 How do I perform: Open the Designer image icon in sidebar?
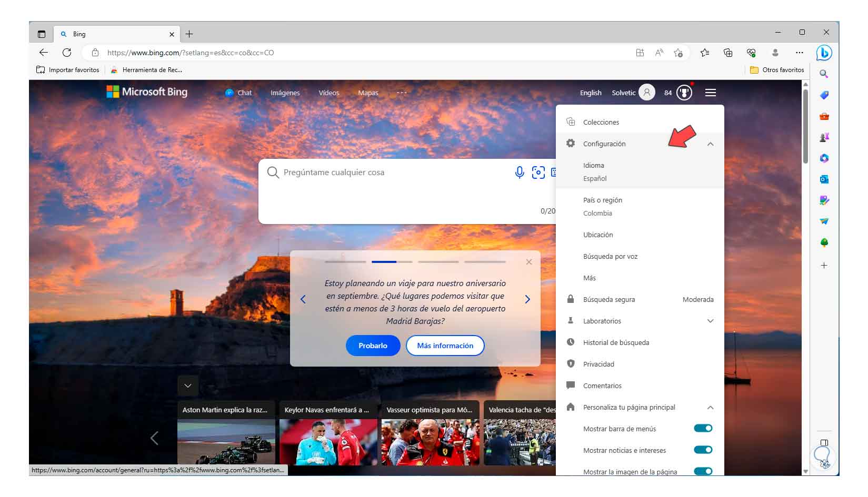[x=824, y=200]
